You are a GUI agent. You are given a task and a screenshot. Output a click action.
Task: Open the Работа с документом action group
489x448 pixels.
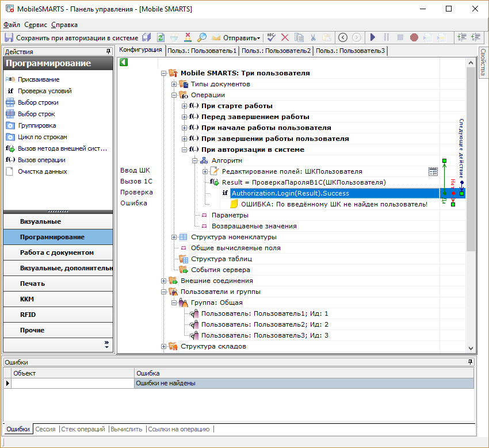coord(58,252)
